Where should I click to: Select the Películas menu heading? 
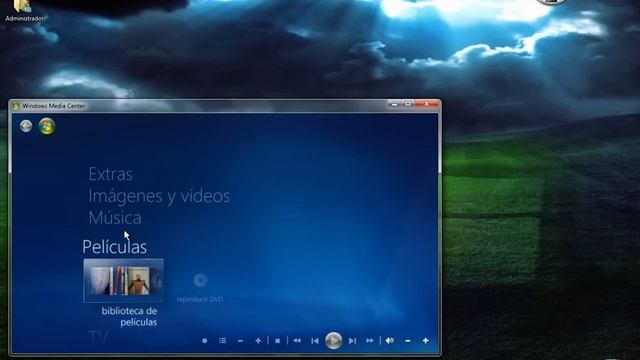(115, 247)
